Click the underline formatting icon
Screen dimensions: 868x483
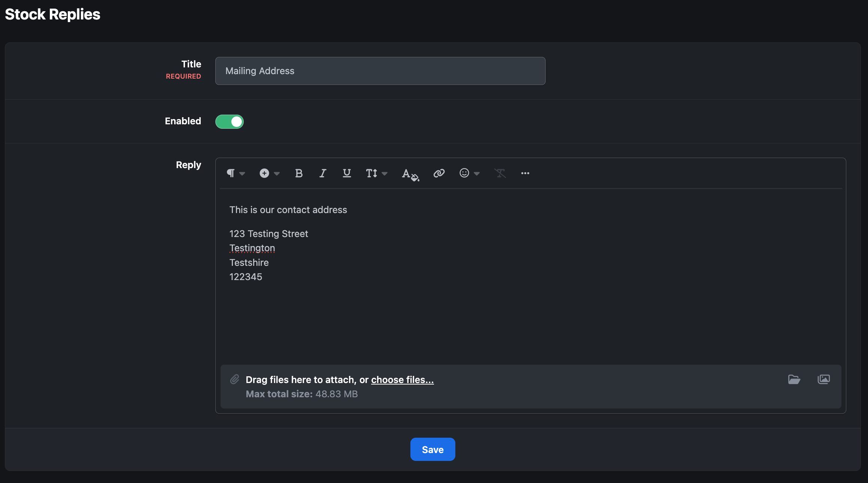click(x=347, y=173)
